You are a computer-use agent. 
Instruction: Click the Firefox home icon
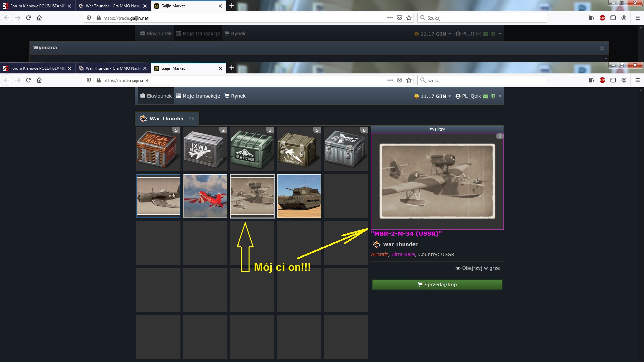pyautogui.click(x=39, y=80)
